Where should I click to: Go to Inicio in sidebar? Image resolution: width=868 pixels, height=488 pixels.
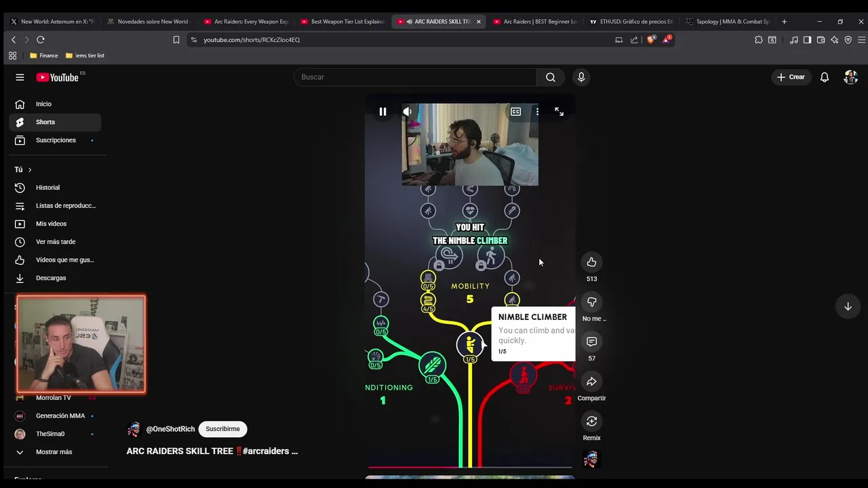click(55, 104)
